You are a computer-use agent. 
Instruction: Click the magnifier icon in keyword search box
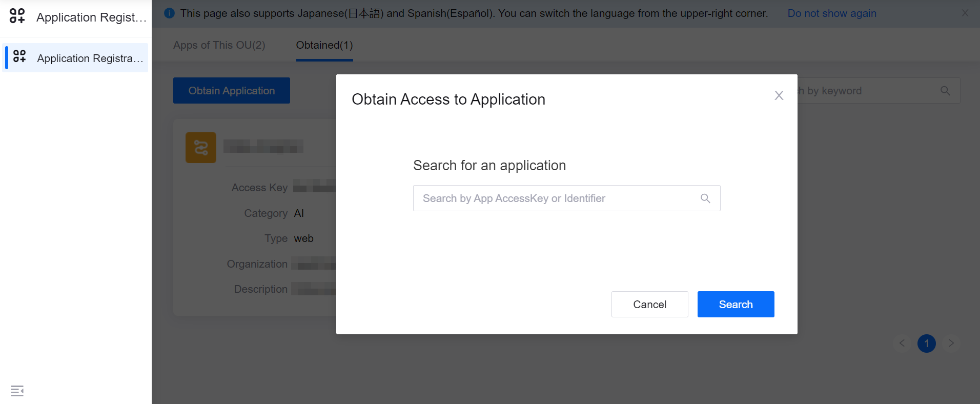pyautogui.click(x=945, y=91)
